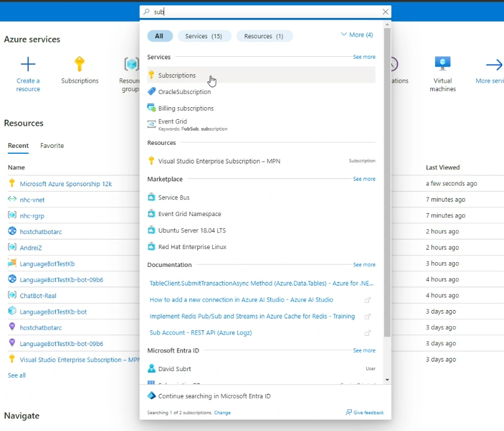Switch to the Favorite resources tab
This screenshot has width=504, height=431.
point(52,145)
